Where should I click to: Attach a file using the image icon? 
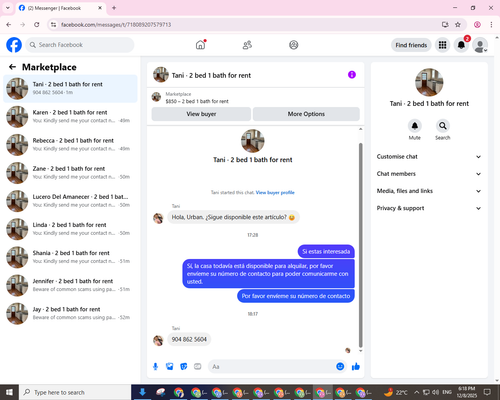coord(170,367)
